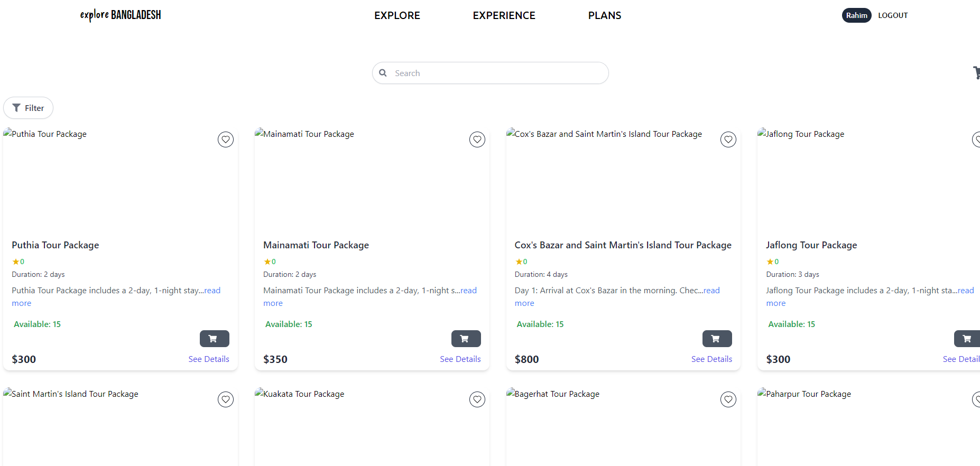
Task: Favorite the Bagerhat Tour Package
Action: (x=728, y=399)
